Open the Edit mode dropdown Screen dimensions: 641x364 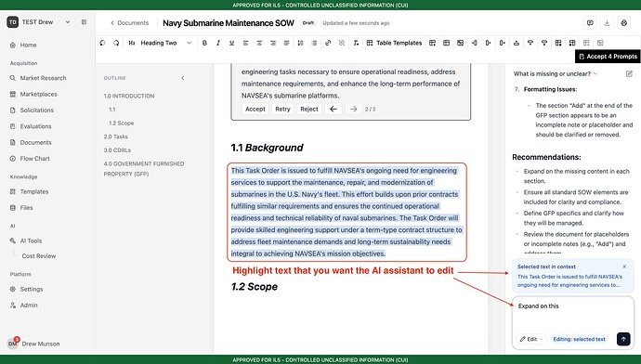click(x=531, y=339)
